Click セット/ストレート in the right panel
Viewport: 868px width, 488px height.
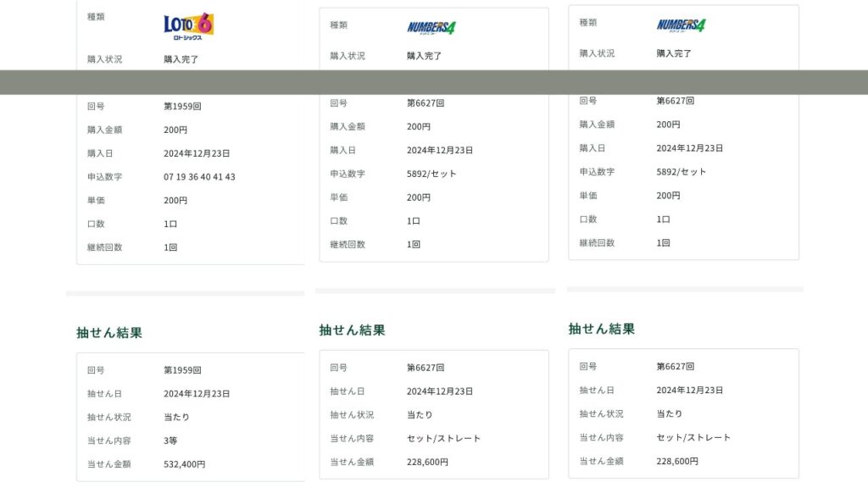click(x=693, y=437)
